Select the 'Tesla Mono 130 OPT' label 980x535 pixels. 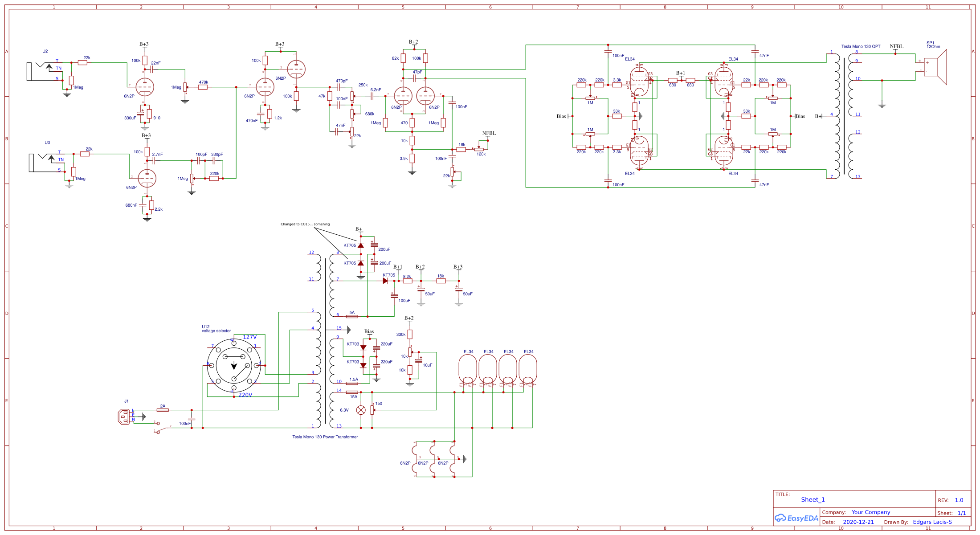click(861, 46)
